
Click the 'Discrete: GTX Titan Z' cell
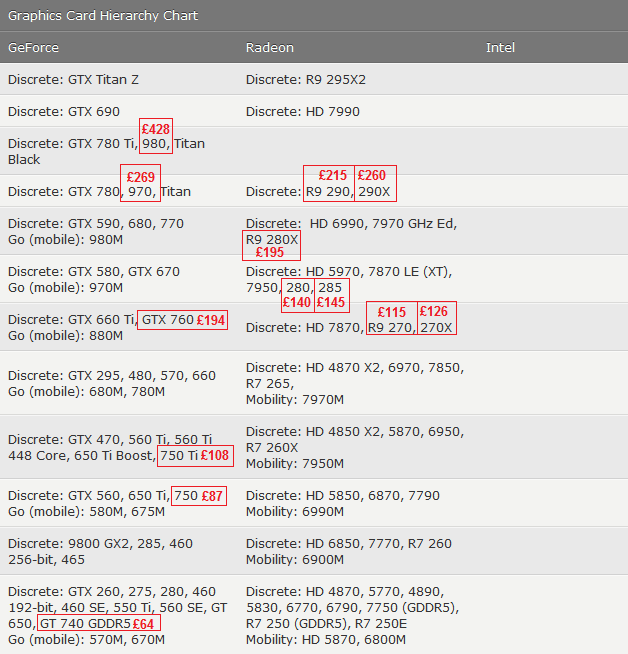point(73,79)
